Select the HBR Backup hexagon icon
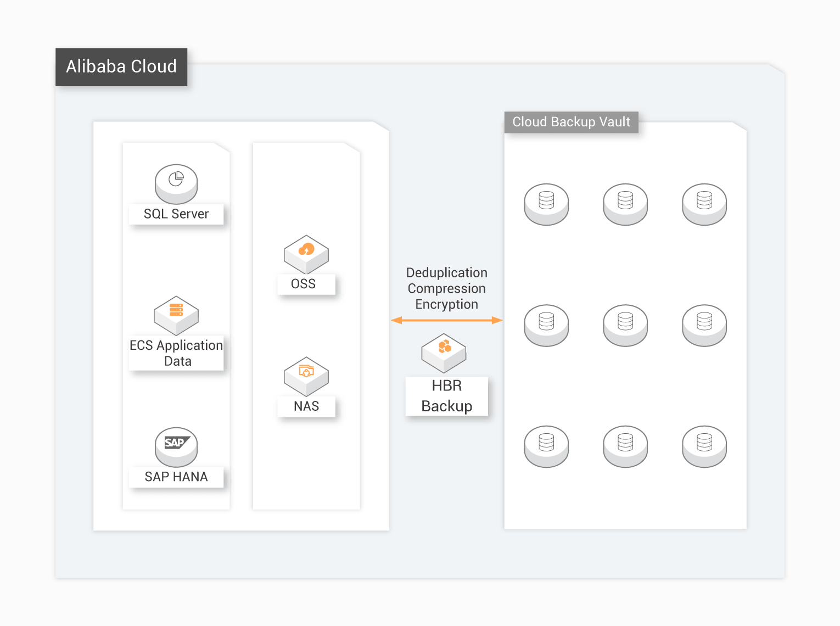The height and width of the screenshot is (626, 840). click(444, 353)
